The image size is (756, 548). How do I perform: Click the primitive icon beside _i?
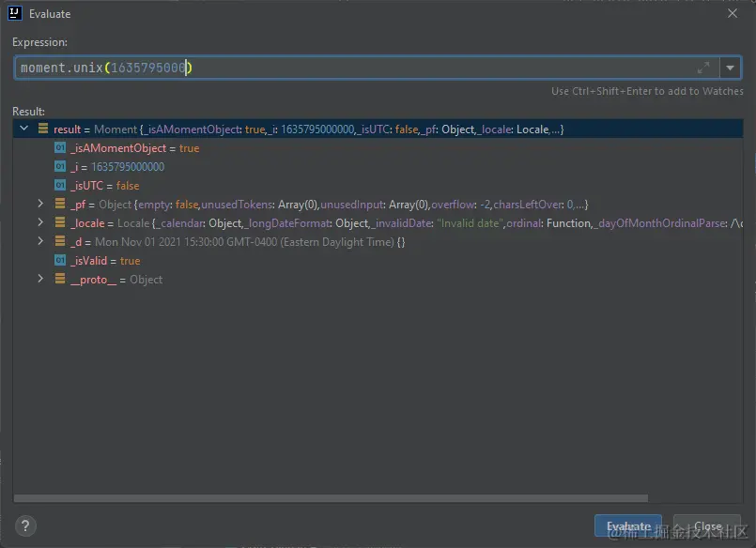(x=60, y=166)
